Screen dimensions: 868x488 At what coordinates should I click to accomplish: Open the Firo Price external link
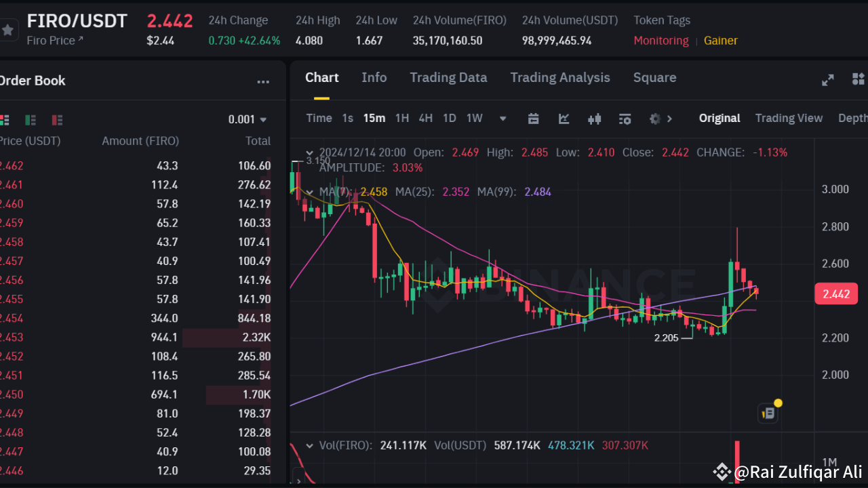click(x=55, y=41)
